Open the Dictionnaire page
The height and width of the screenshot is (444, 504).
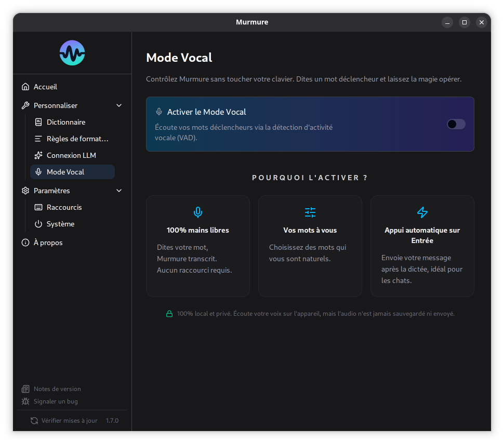pos(66,122)
